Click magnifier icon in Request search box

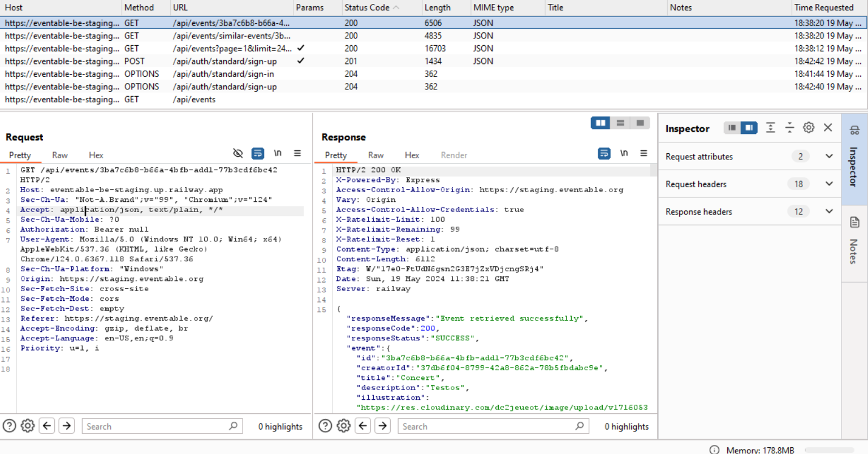coord(233,426)
